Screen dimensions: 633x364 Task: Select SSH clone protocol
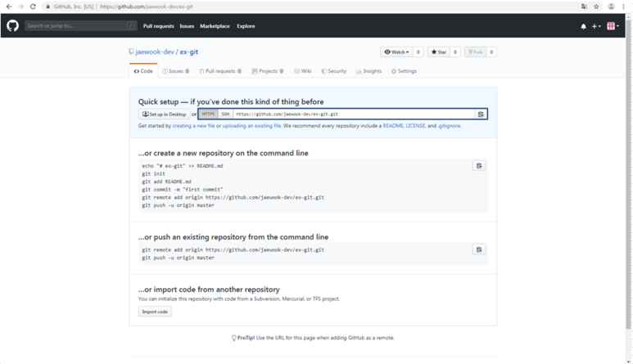pos(225,114)
